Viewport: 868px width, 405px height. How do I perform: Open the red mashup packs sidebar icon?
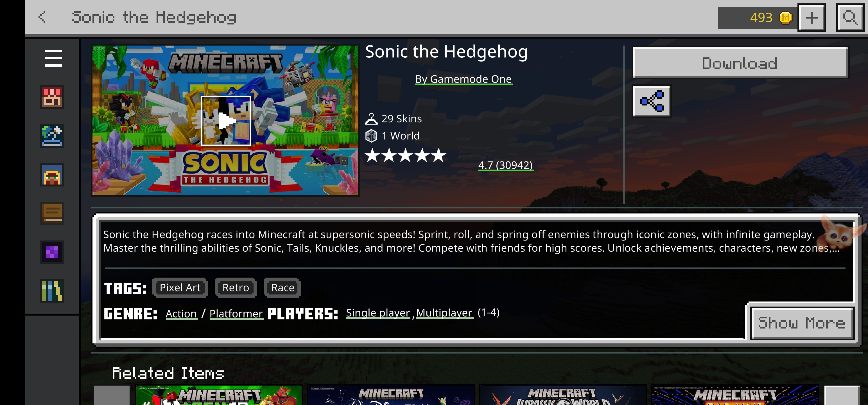click(52, 97)
